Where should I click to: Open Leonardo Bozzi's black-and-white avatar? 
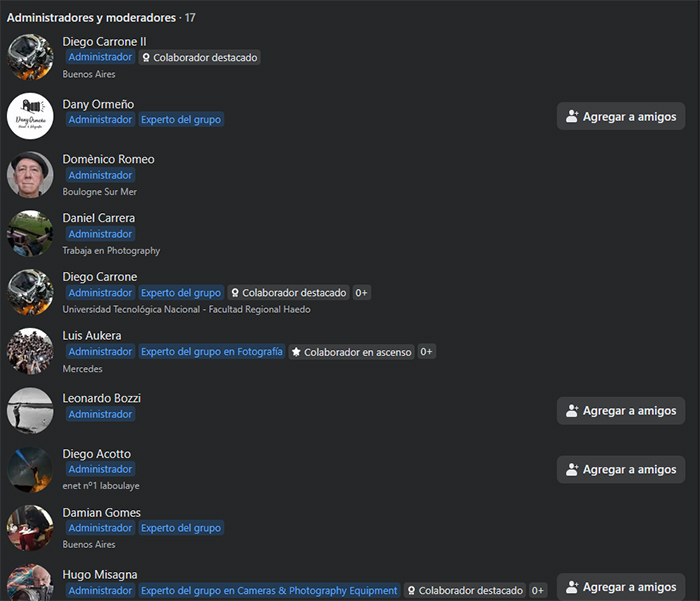click(x=30, y=410)
